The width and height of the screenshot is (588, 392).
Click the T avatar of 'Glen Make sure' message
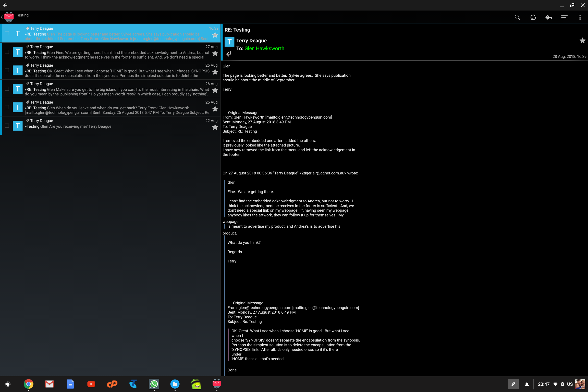click(17, 89)
